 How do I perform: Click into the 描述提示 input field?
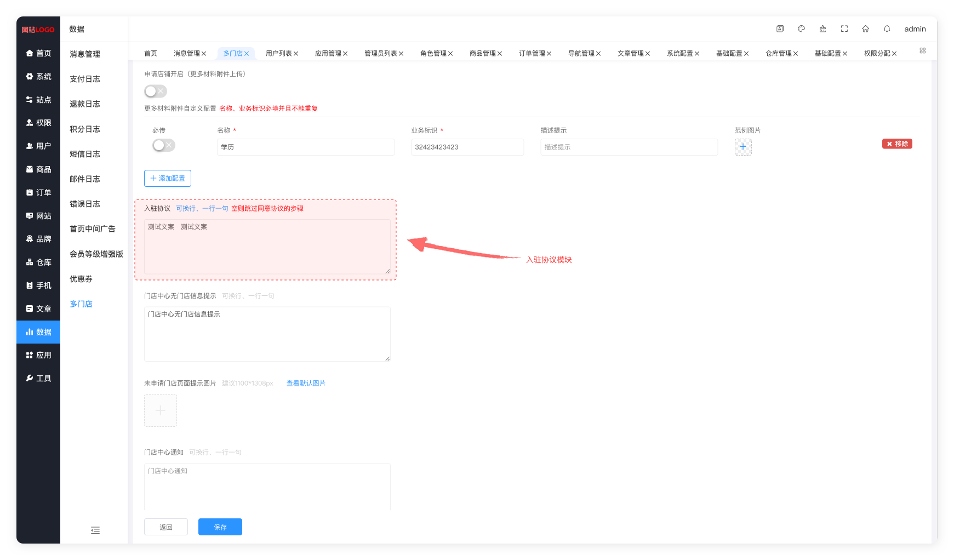coord(629,147)
